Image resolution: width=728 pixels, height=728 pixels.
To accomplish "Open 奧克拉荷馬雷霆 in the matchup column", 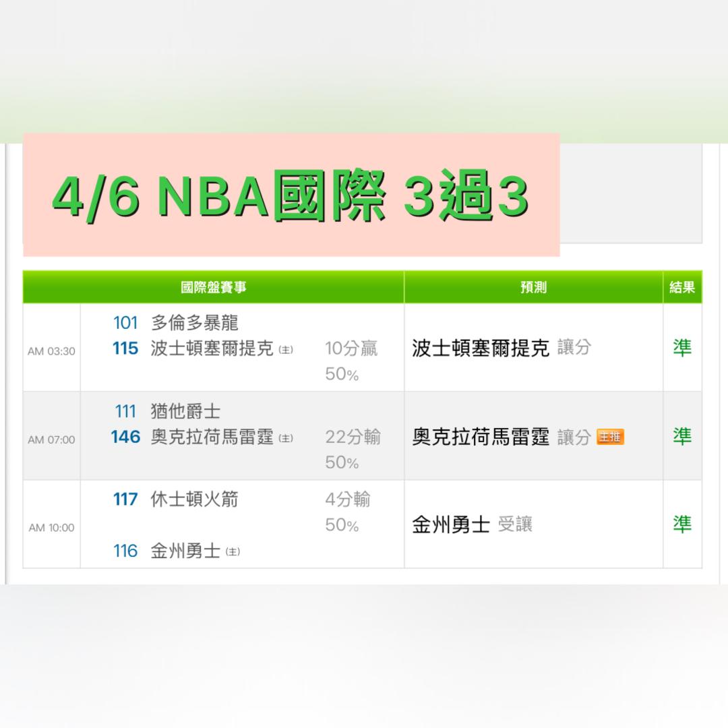I will tap(212, 437).
